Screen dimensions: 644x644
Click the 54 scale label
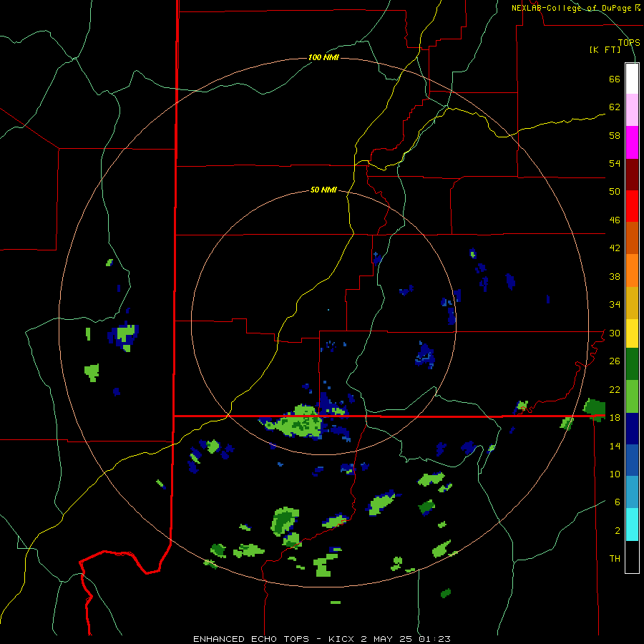pos(615,163)
